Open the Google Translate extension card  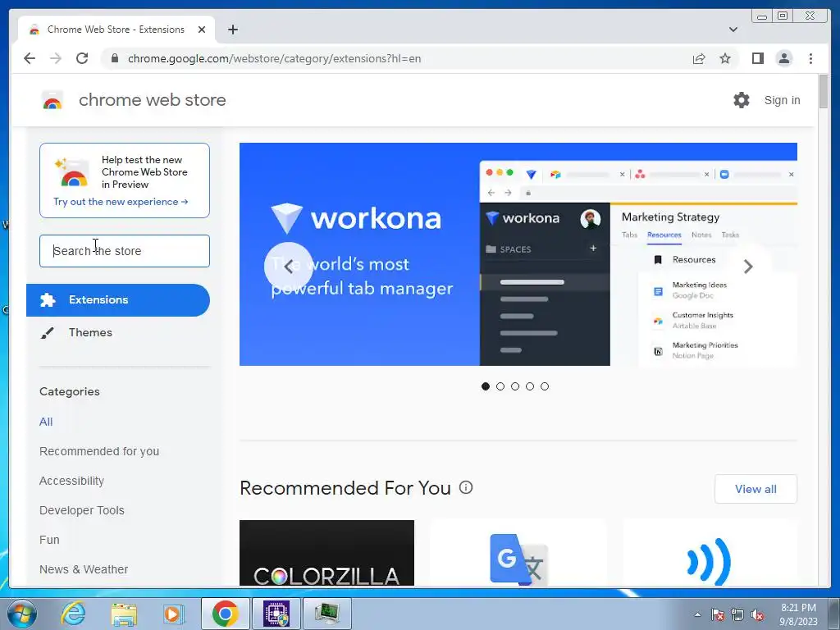[x=518, y=553]
